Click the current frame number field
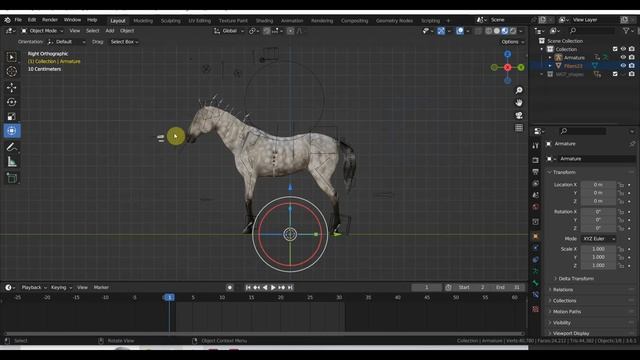This screenshot has width=640, height=360. pyautogui.click(x=427, y=287)
